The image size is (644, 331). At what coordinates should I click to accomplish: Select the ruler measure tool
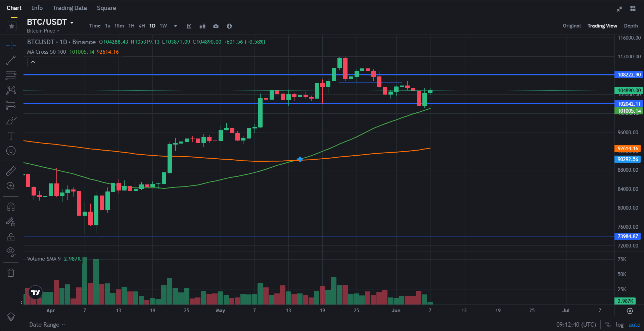pos(11,171)
